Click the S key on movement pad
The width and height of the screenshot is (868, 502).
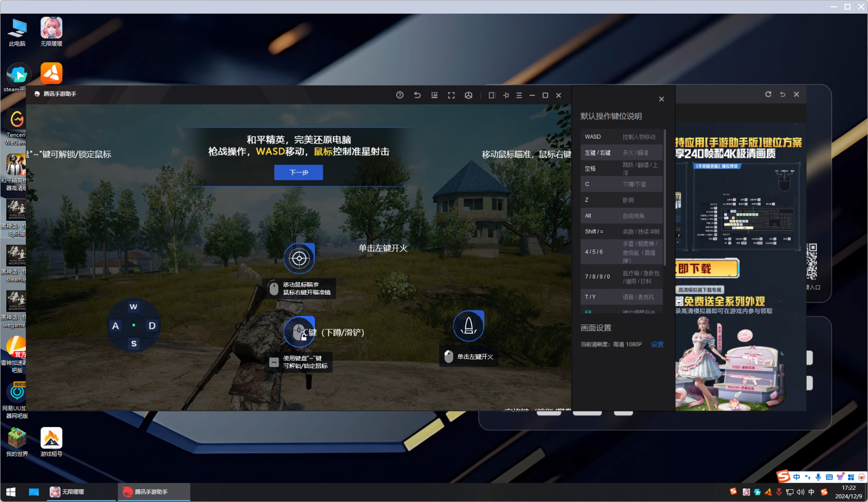point(134,343)
